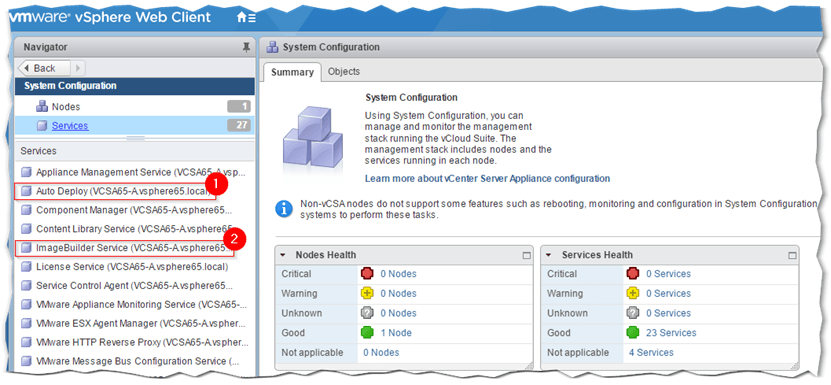Open Not applicable 4 Services link
Viewport: 831px width, 385px height.
[651, 352]
